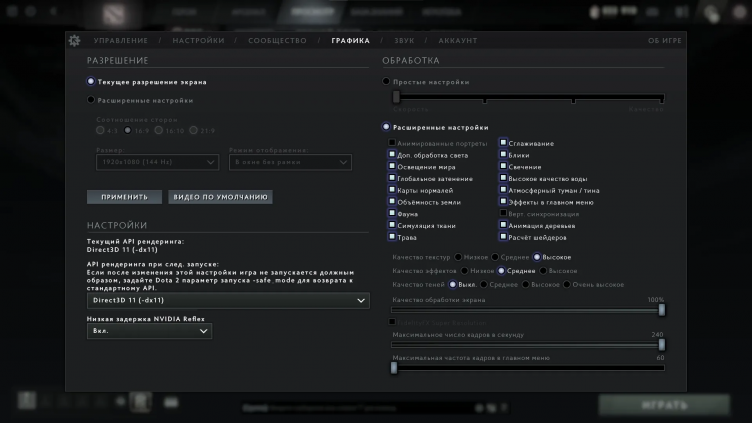Screen dimensions: 752x423
Task: Click the settings gear icon
Action: point(73,40)
